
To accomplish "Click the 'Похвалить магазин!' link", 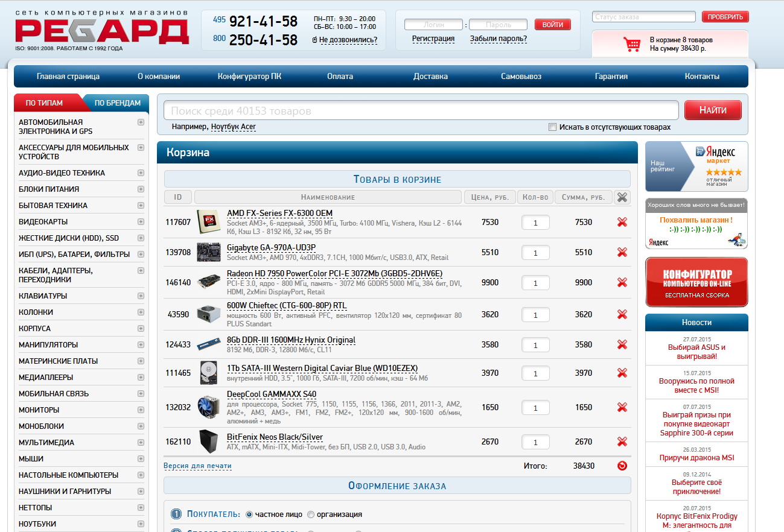I will 696,220.
